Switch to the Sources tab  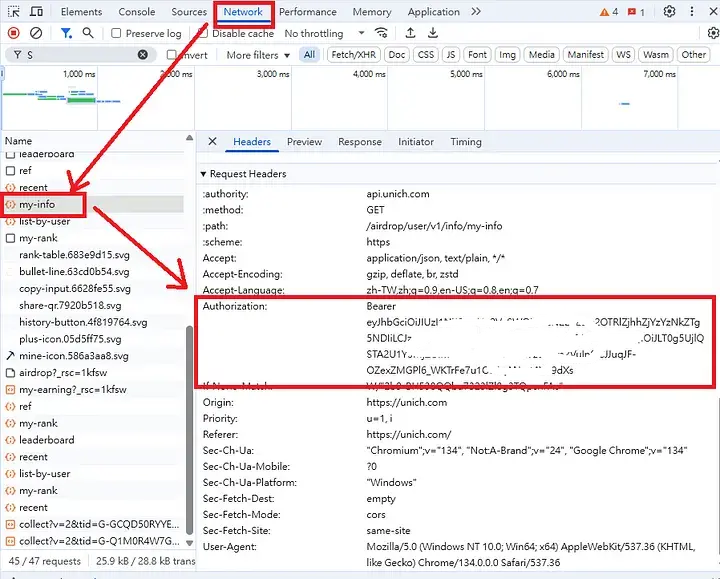point(189,12)
